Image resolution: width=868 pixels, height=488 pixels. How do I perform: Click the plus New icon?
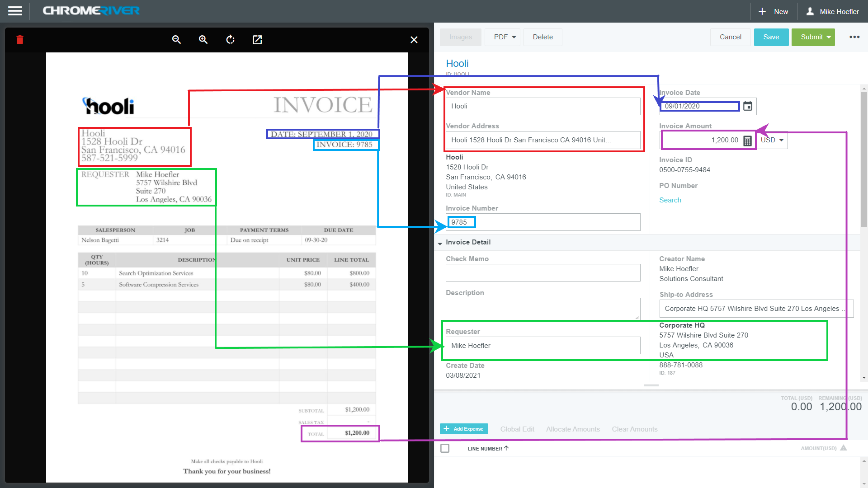point(762,11)
